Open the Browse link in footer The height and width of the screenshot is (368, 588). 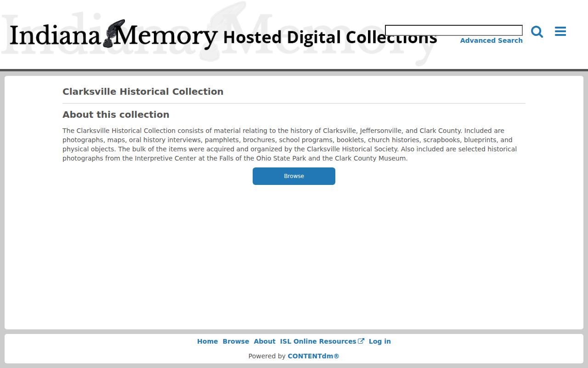pyautogui.click(x=236, y=341)
